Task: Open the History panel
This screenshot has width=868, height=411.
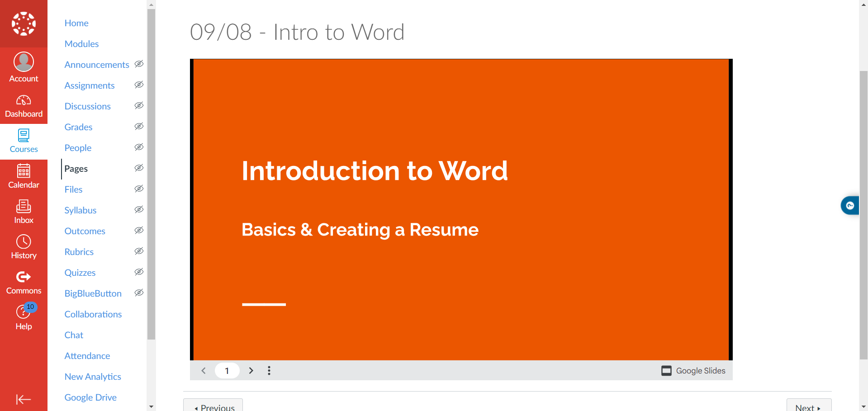Action: point(24,247)
